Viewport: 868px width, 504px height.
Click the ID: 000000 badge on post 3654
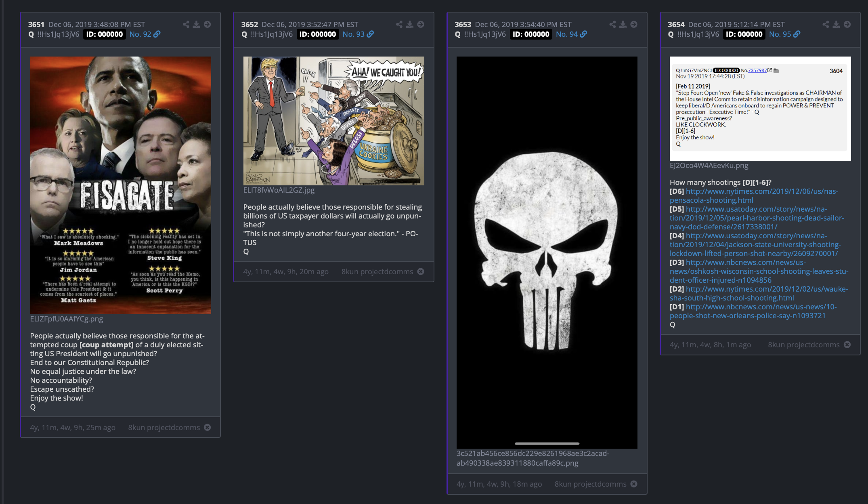click(744, 34)
